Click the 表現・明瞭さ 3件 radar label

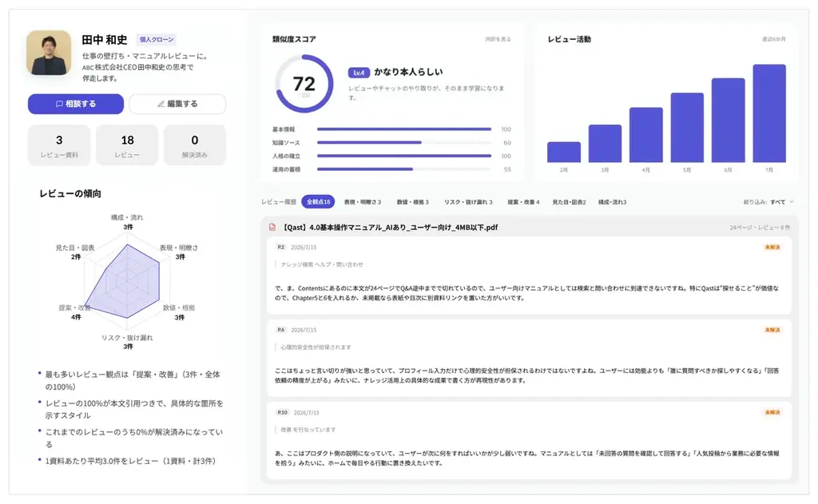click(179, 252)
